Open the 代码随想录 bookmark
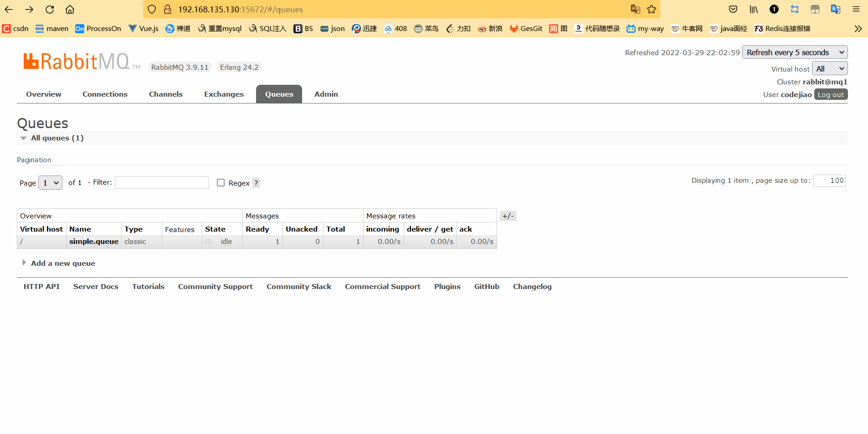 click(597, 29)
